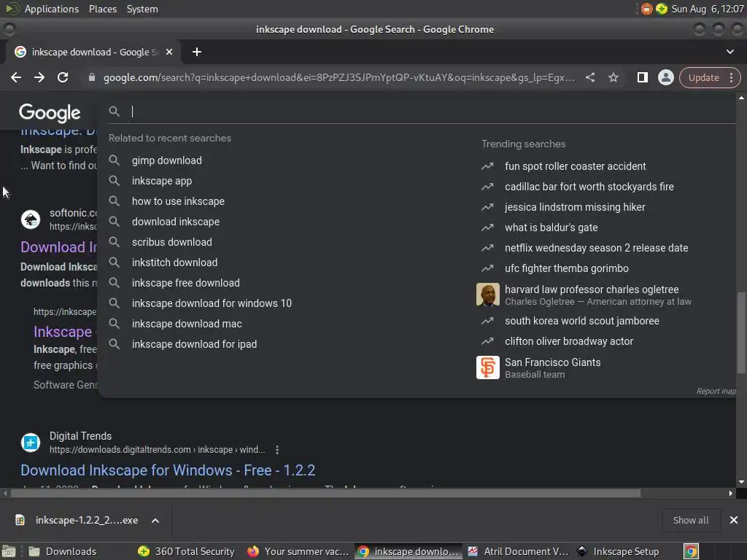Open 'Download Inkscape for Windows - Free - 1.2.2' link
Viewport: 747px width, 560px height.
pyautogui.click(x=168, y=470)
